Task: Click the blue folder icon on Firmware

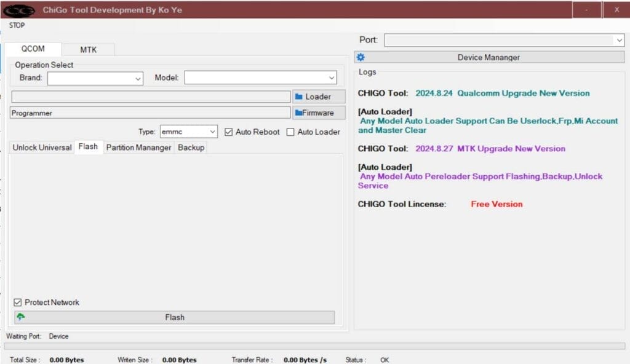Action: (x=298, y=113)
